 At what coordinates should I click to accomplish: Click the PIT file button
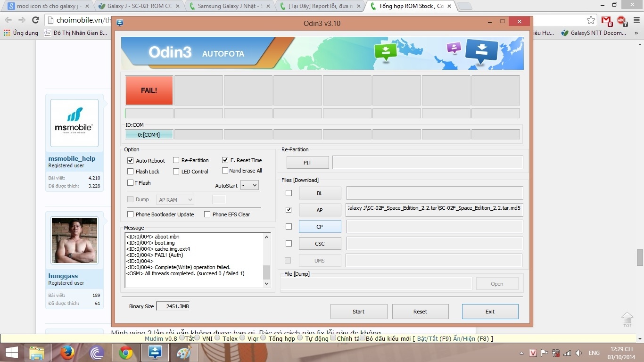point(307,163)
